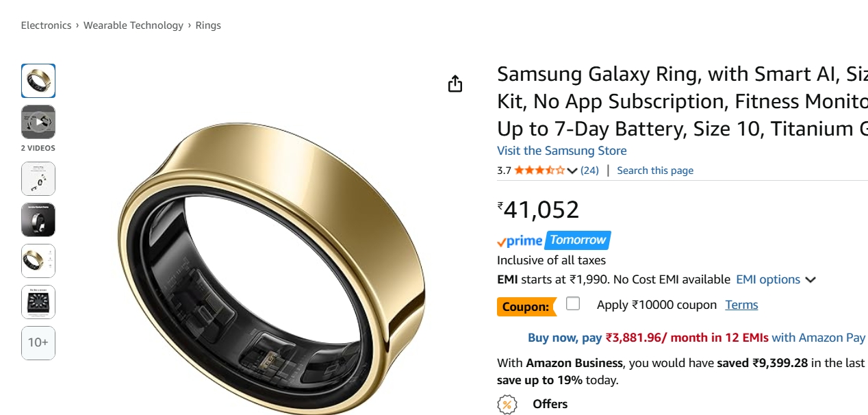The width and height of the screenshot is (868, 415).
Task: Click the black ring close-up thumbnail
Action: [x=38, y=219]
